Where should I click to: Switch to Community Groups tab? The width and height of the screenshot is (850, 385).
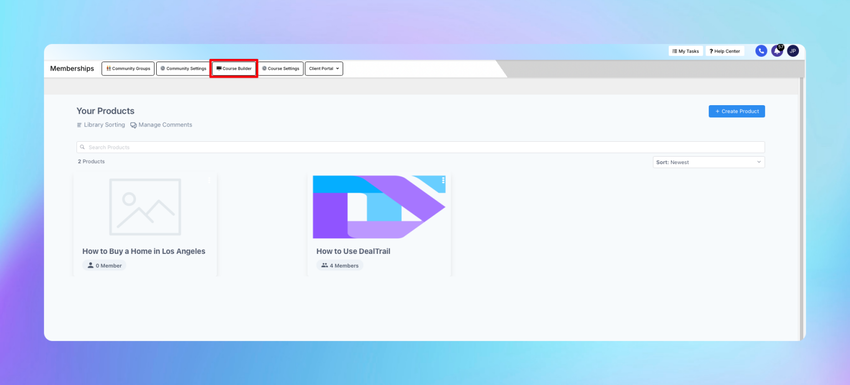pyautogui.click(x=128, y=69)
